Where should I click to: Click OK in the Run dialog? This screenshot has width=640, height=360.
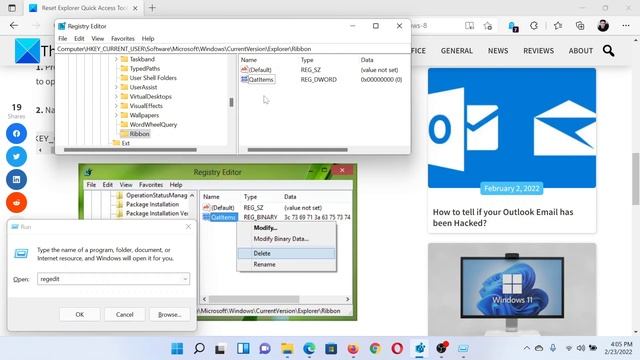(80, 315)
